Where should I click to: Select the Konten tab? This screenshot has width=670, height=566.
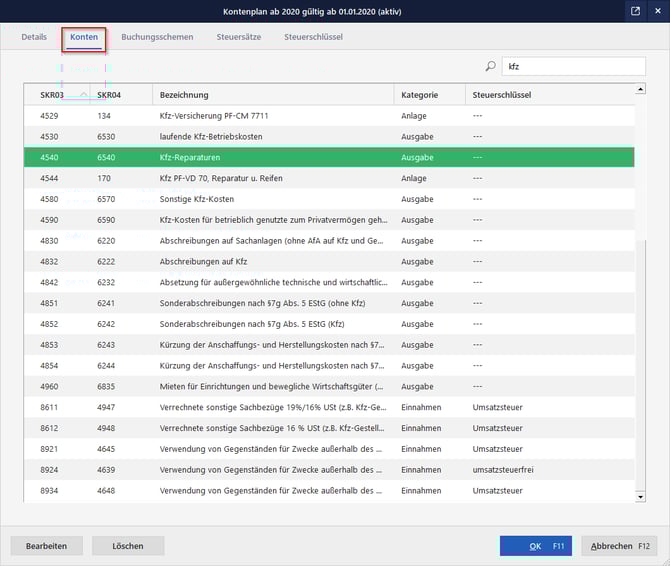coord(84,37)
